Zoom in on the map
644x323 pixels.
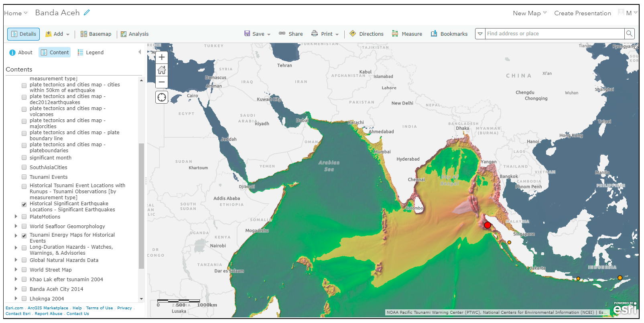point(162,57)
